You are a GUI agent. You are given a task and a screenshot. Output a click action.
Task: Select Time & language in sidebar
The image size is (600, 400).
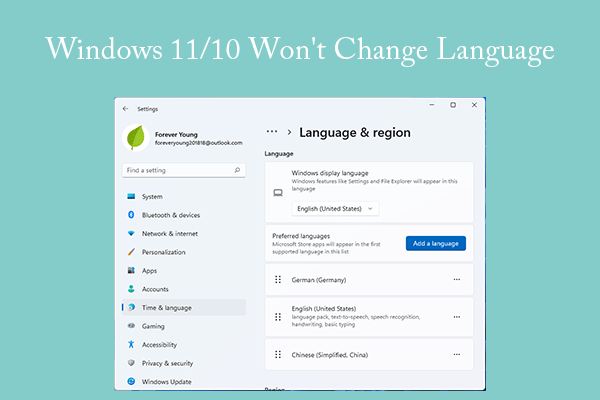click(184, 307)
